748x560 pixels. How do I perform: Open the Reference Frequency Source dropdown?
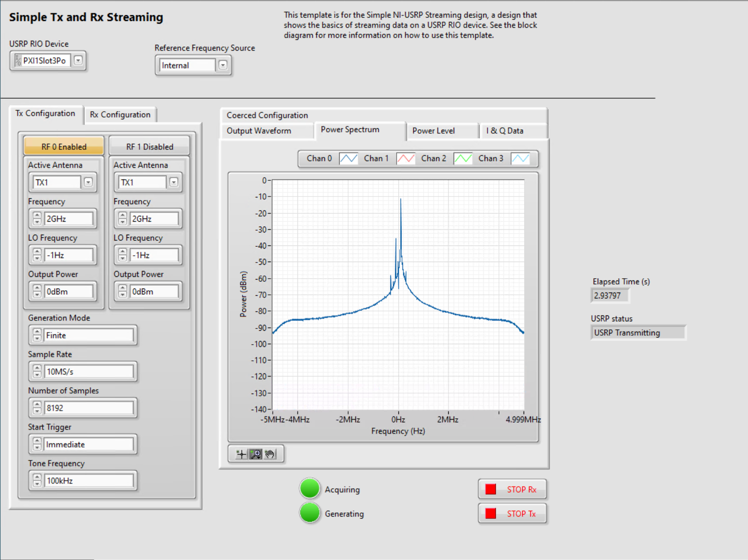[x=223, y=66]
